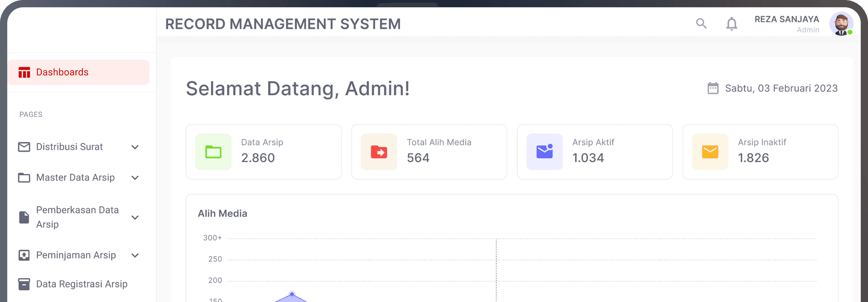Open the Pemberkasan Data Arsip menu
The image size is (868, 302).
(79, 217)
